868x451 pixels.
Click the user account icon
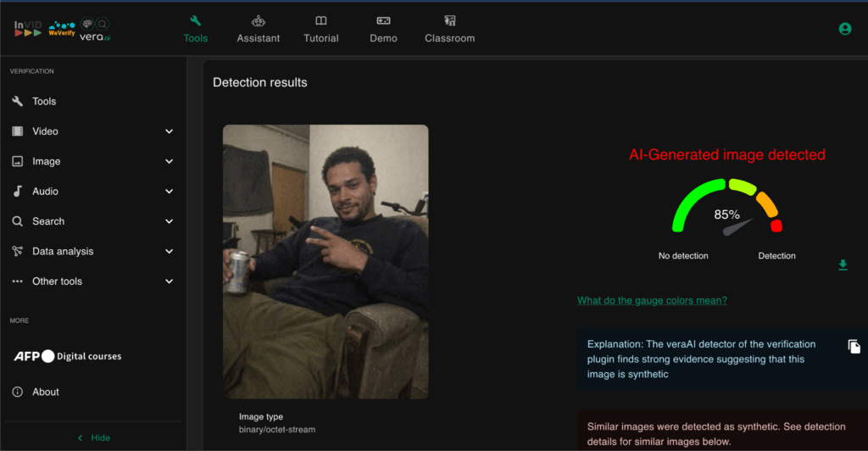844,29
